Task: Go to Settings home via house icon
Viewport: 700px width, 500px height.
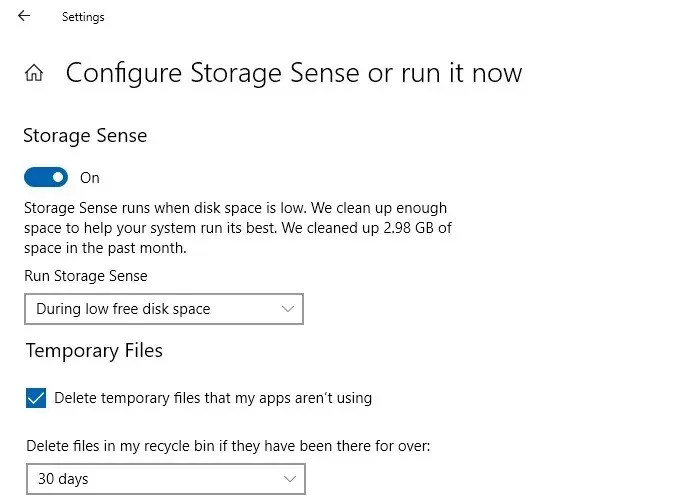Action: coord(35,73)
